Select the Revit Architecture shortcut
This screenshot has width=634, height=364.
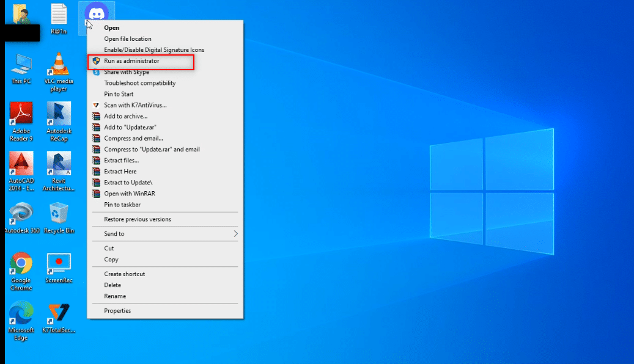tap(59, 171)
